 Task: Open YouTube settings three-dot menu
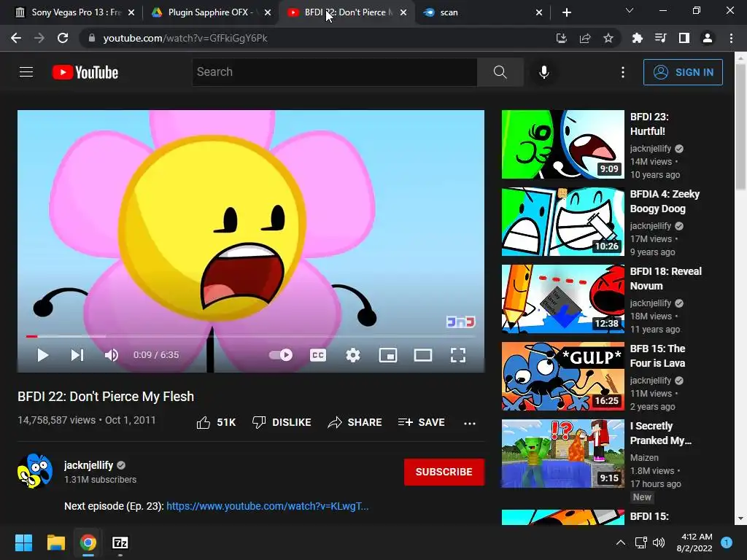(623, 72)
